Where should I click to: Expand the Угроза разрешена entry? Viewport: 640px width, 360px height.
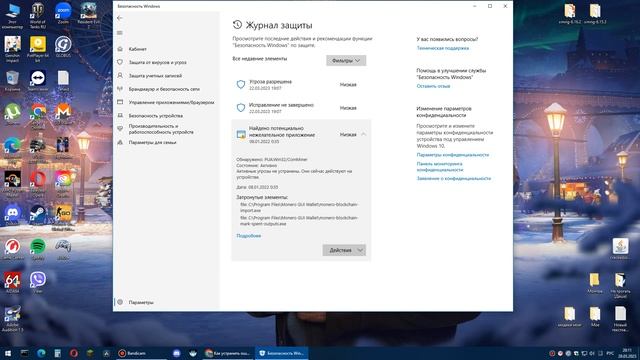pos(301,84)
